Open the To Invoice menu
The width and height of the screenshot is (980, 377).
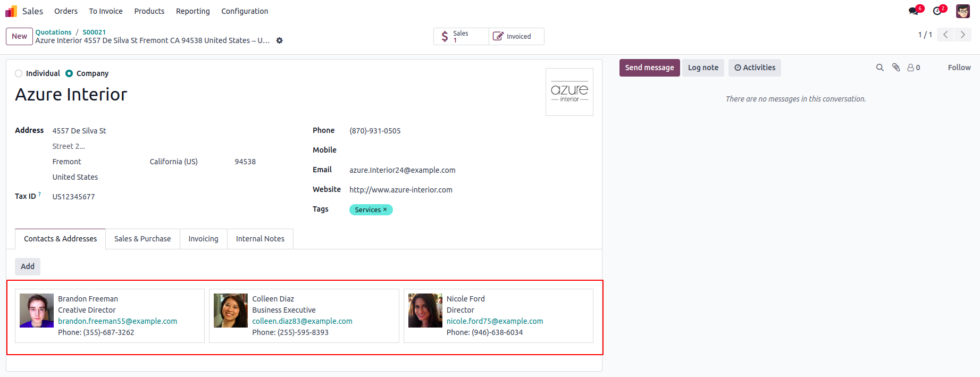point(106,11)
